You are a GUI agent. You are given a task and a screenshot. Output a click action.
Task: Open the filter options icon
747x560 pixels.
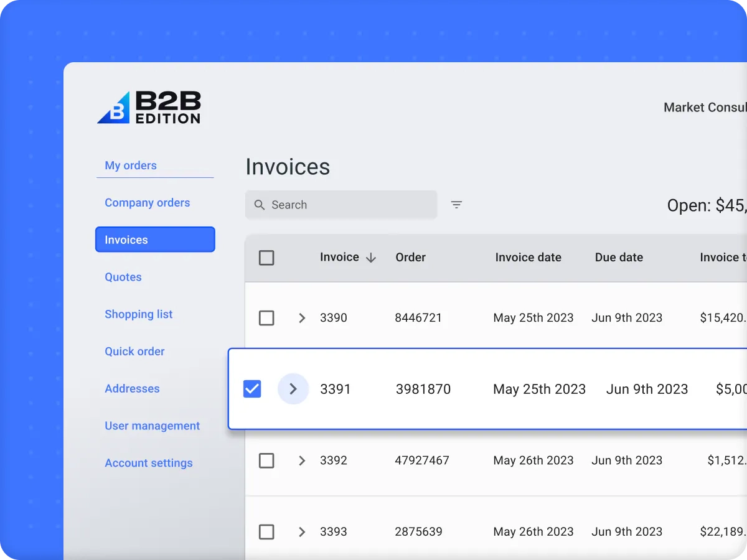click(x=456, y=205)
